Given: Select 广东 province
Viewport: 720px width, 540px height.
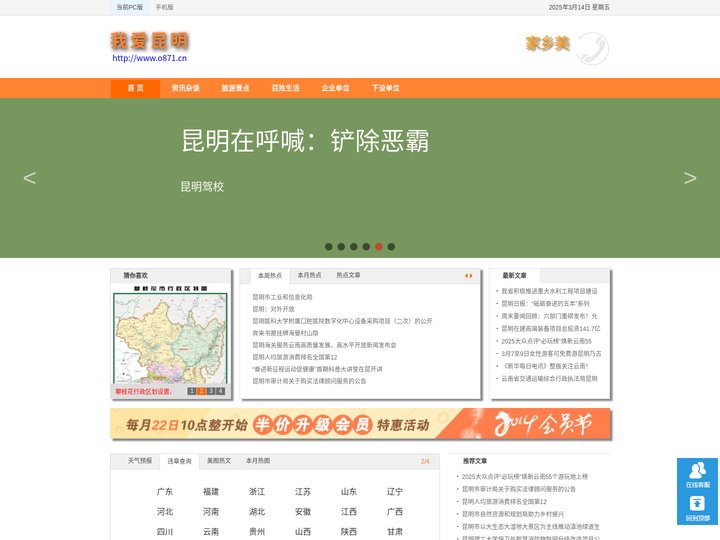Looking at the screenshot, I should point(165,491).
